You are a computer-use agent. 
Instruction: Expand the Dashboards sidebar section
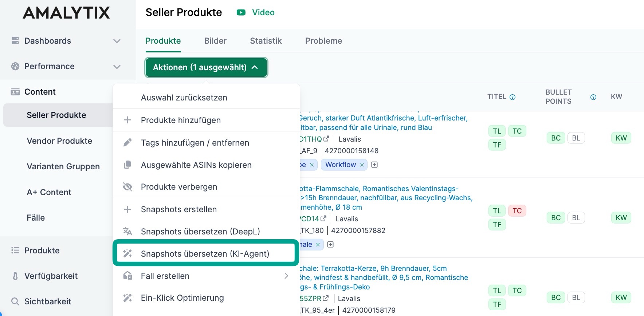(x=117, y=41)
